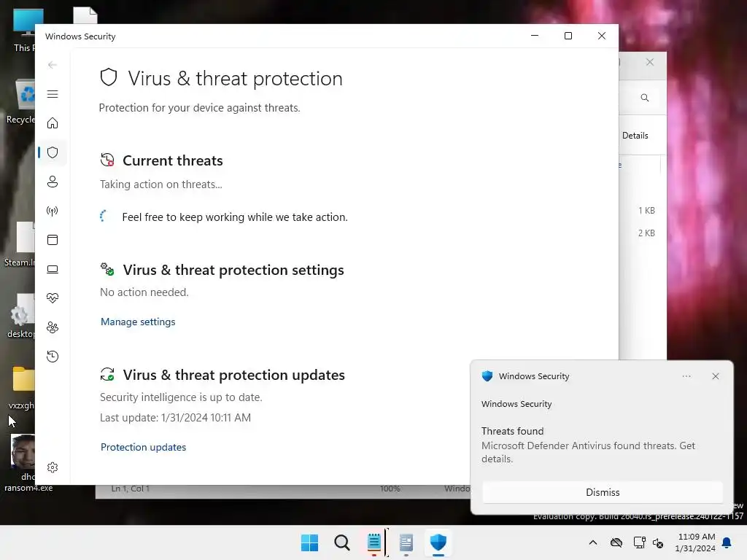Dismiss the Threats found notification
747x560 pixels.
coord(603,492)
